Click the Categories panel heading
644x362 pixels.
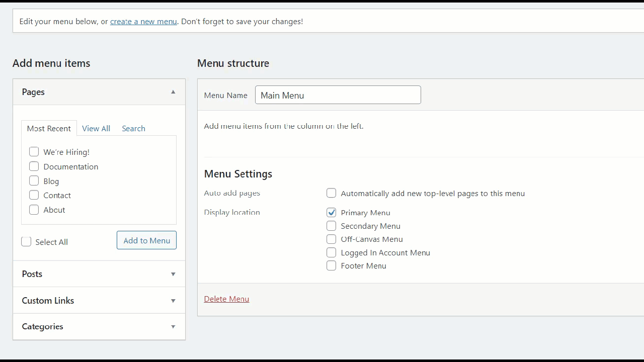click(x=42, y=327)
